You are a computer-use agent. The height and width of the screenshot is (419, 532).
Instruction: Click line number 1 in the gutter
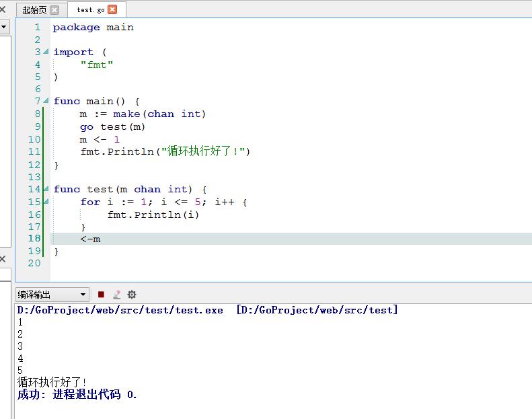point(37,27)
